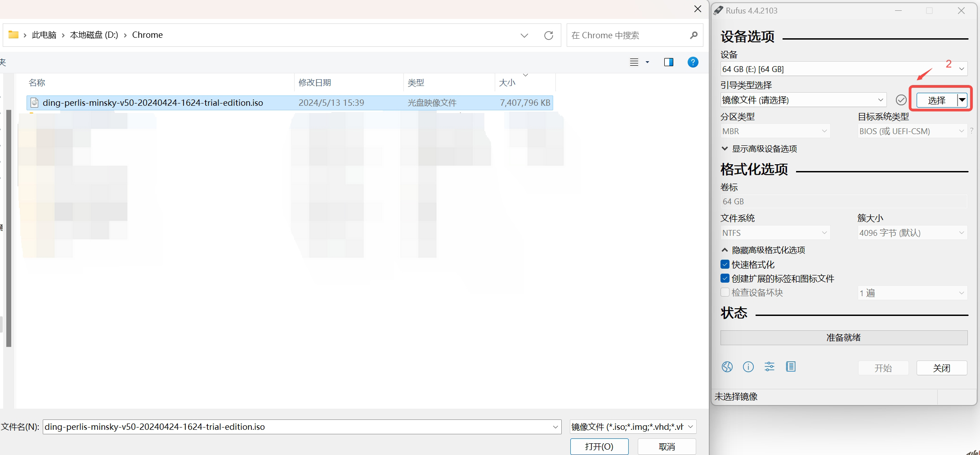
Task: Toggle the preview pane icon
Action: click(x=668, y=62)
